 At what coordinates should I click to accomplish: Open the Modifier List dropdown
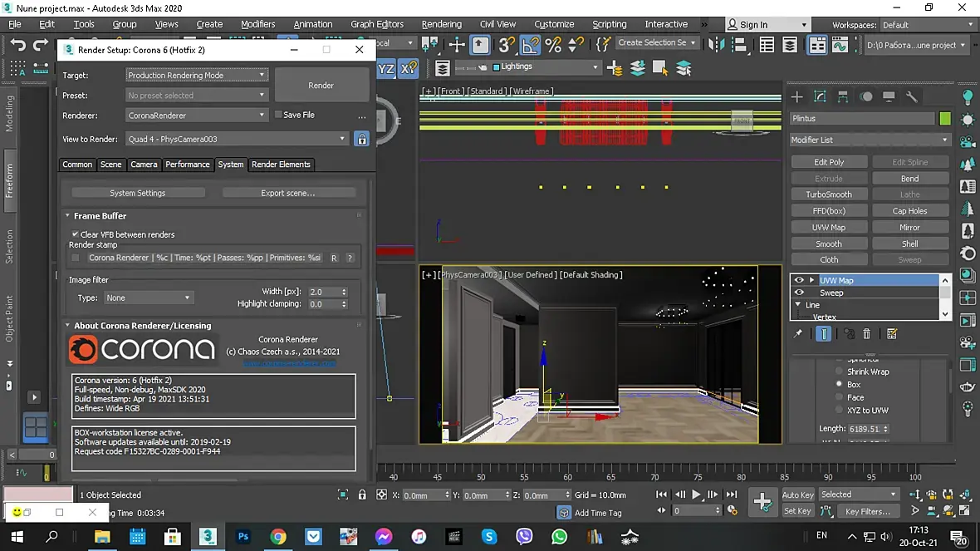tap(870, 140)
